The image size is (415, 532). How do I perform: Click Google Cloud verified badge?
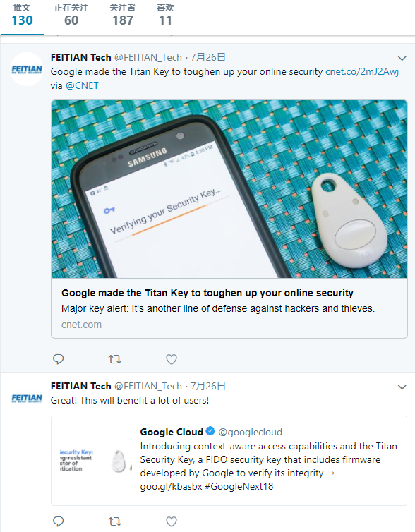coord(210,431)
